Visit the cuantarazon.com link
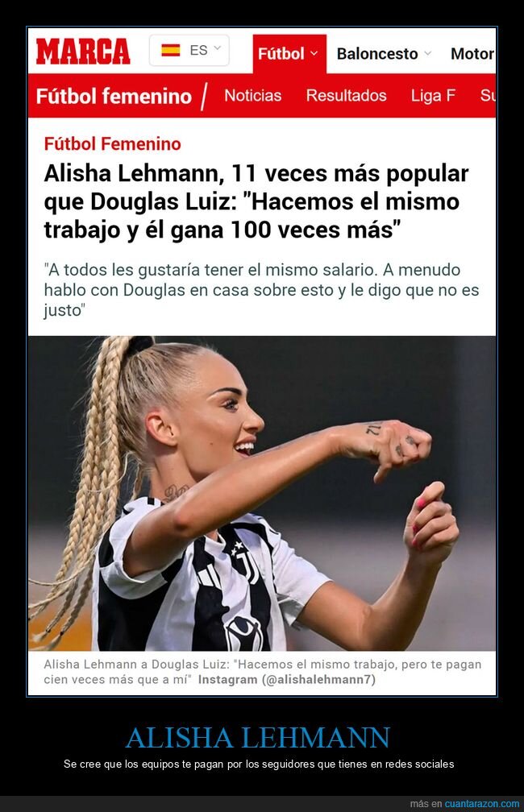This screenshot has height=812, width=524. tap(481, 804)
